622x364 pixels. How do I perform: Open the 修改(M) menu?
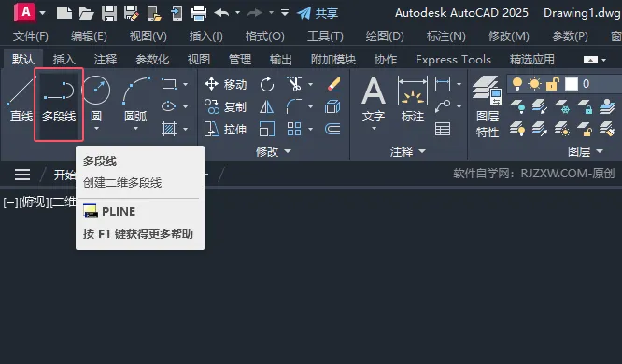coord(509,36)
